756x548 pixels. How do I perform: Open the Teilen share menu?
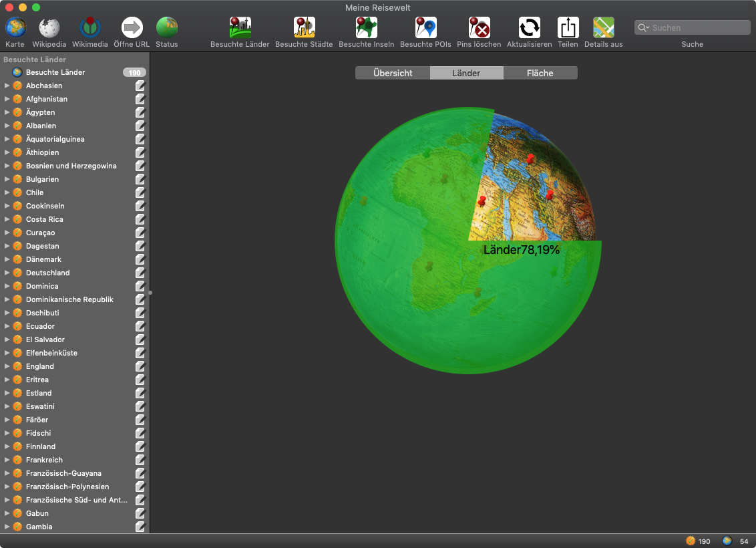coord(568,28)
